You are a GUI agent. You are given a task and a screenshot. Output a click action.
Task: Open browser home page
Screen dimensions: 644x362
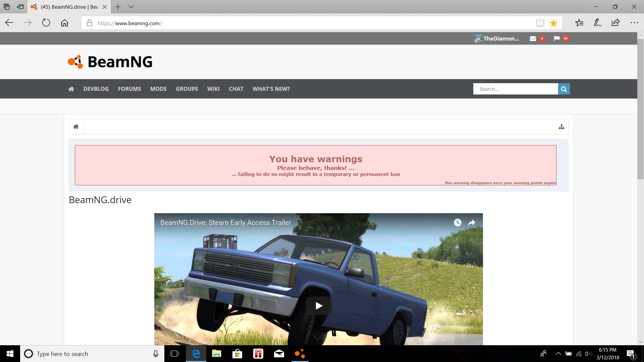tap(64, 23)
